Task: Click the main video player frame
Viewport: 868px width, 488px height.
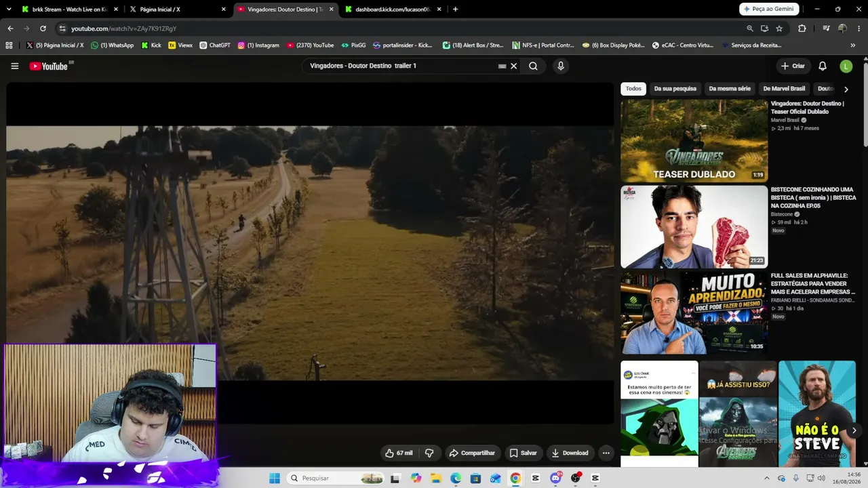Action: (x=310, y=253)
